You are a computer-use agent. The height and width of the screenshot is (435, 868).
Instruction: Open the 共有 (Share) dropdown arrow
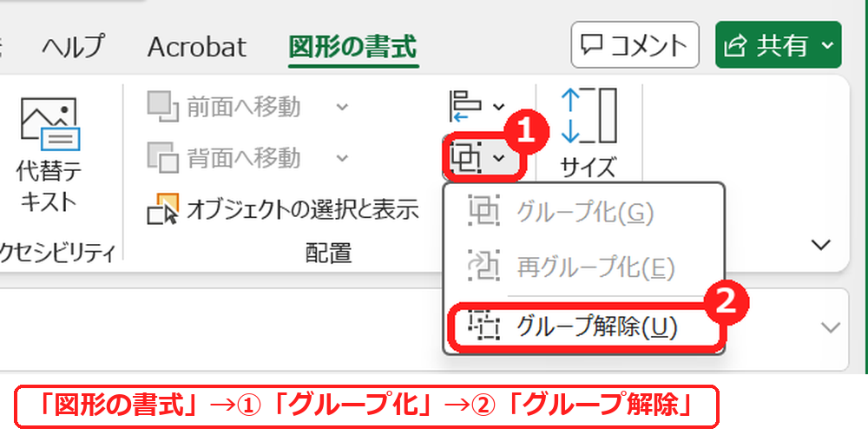827,45
